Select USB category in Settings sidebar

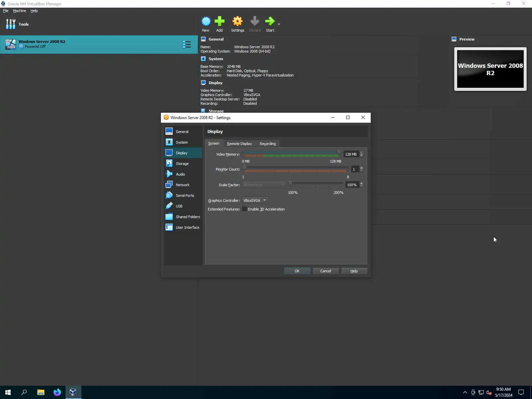pyautogui.click(x=183, y=206)
